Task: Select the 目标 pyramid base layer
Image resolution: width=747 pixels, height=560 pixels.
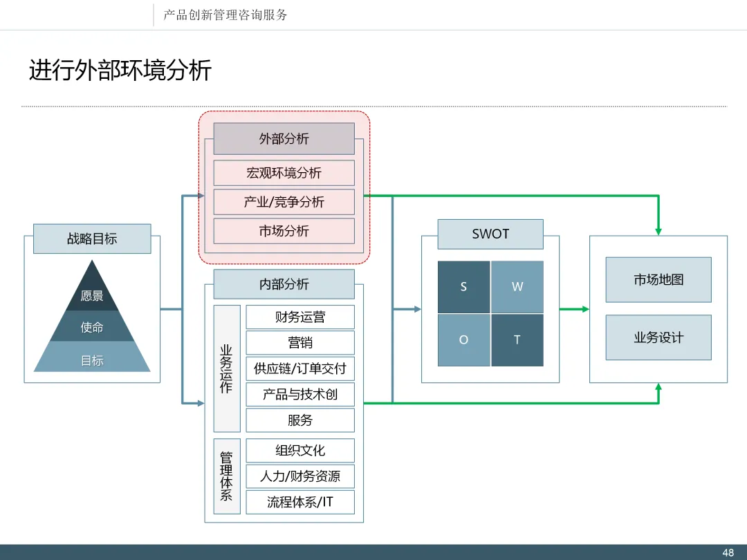Action: pos(92,357)
